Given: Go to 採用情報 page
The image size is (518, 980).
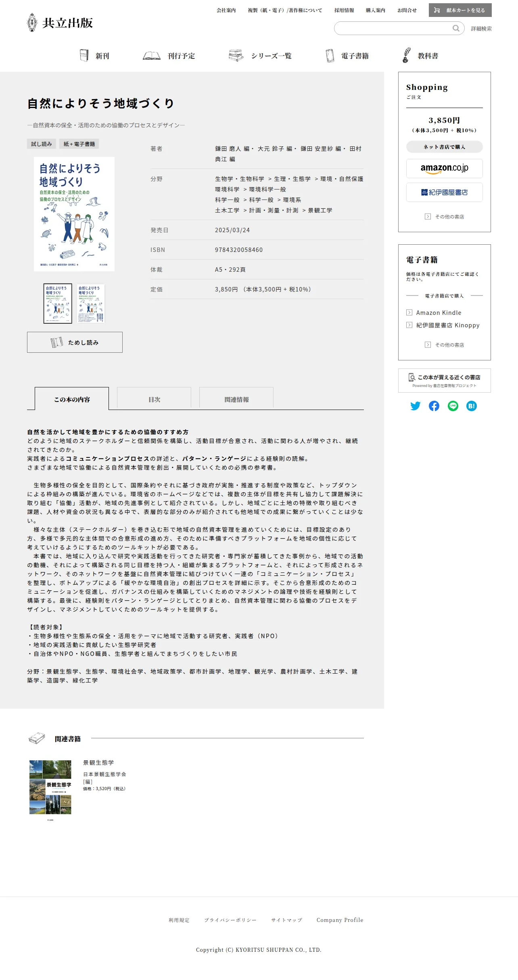Looking at the screenshot, I should point(344,10).
